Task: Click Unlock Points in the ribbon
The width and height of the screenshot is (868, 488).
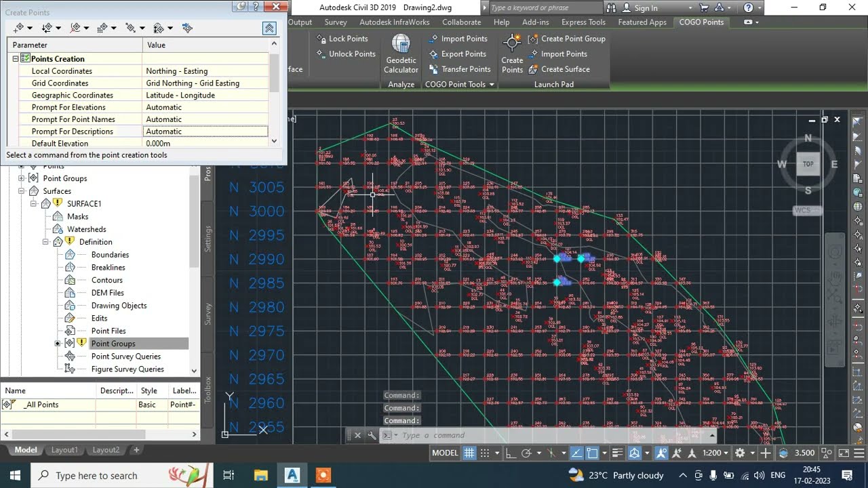Action: [x=346, y=54]
